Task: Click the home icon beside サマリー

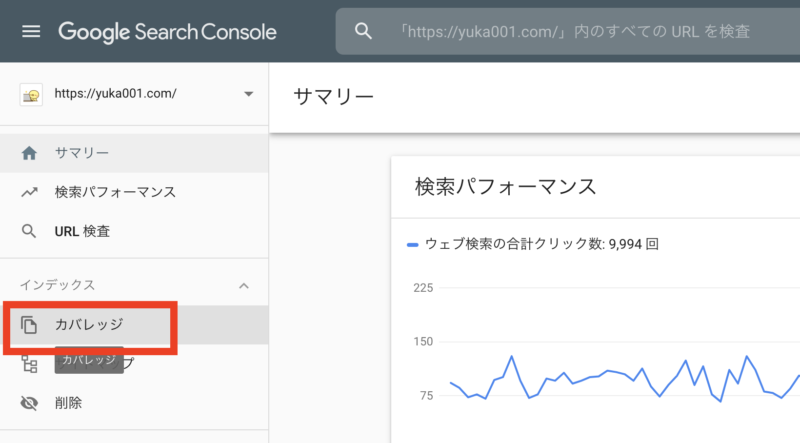Action: pyautogui.click(x=29, y=153)
